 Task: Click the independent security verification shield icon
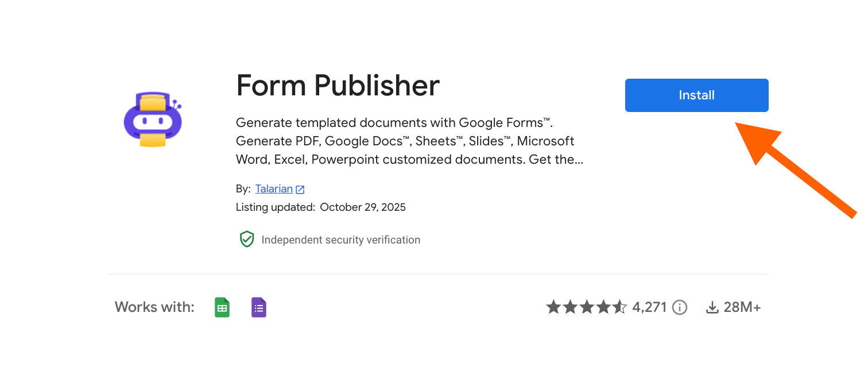click(x=246, y=239)
